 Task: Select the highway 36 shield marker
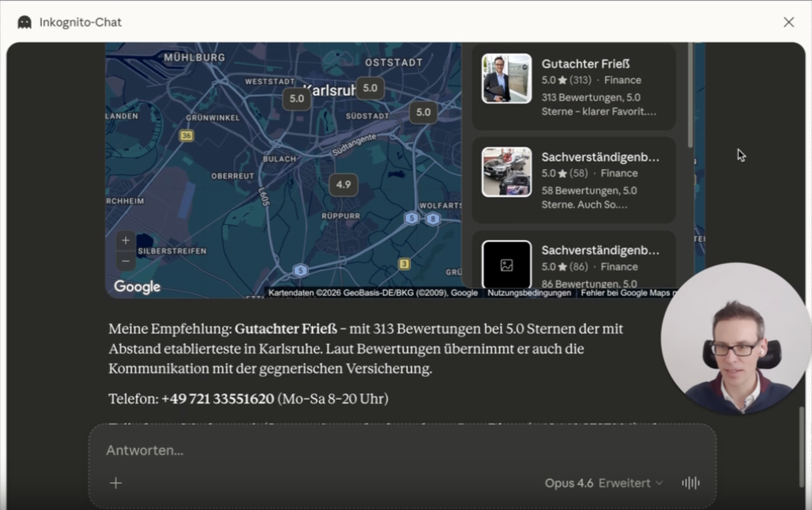tap(186, 135)
